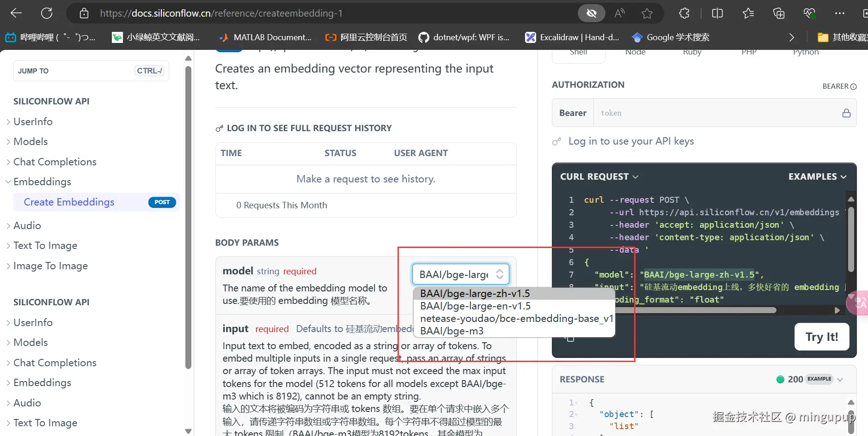Show more bookmarks with the overflow chevron
This screenshot has width=868, height=436.
coord(792,37)
